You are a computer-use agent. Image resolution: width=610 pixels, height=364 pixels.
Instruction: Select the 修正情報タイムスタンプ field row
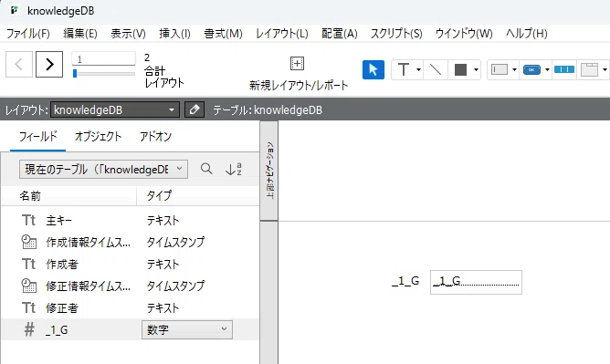130,286
